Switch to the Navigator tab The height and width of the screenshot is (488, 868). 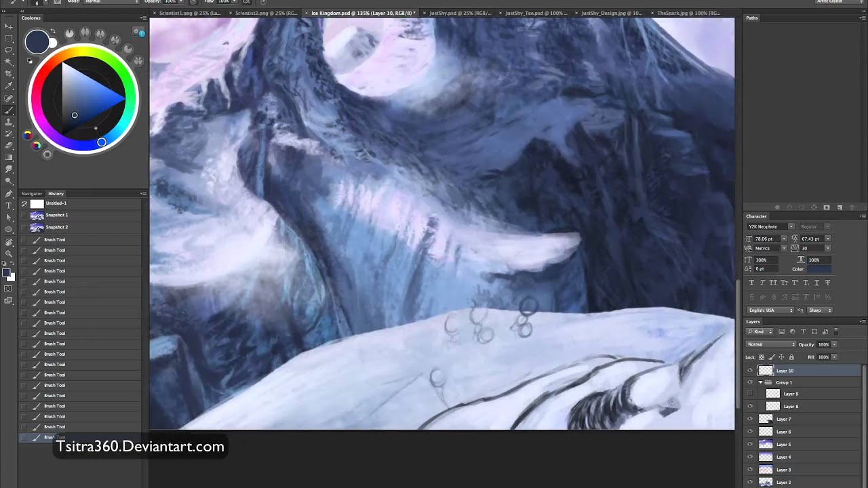(32, 194)
